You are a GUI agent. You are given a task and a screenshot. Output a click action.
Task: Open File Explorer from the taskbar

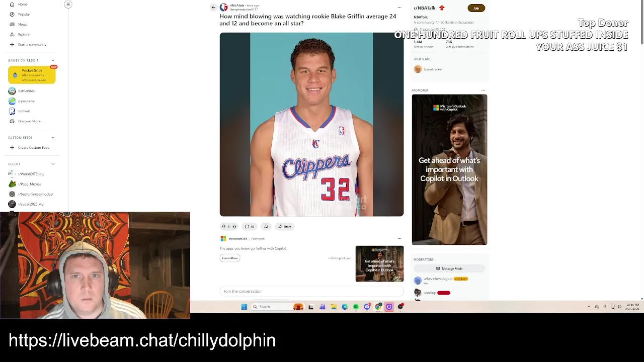coord(334,307)
